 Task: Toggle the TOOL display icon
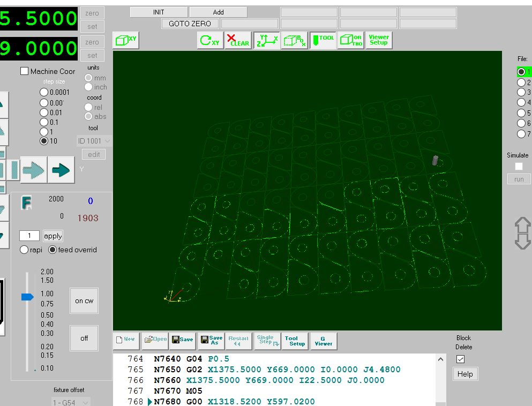(323, 40)
